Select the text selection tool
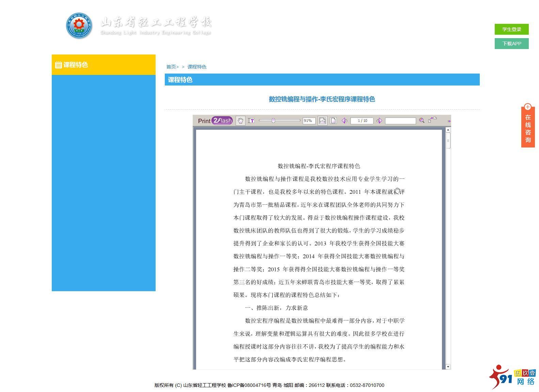This screenshot has height=392, width=539. [x=251, y=121]
